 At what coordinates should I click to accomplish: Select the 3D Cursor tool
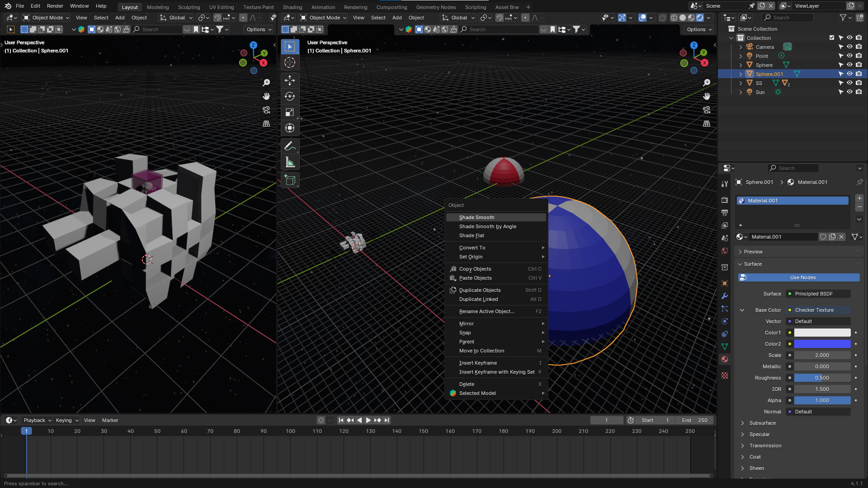click(290, 62)
